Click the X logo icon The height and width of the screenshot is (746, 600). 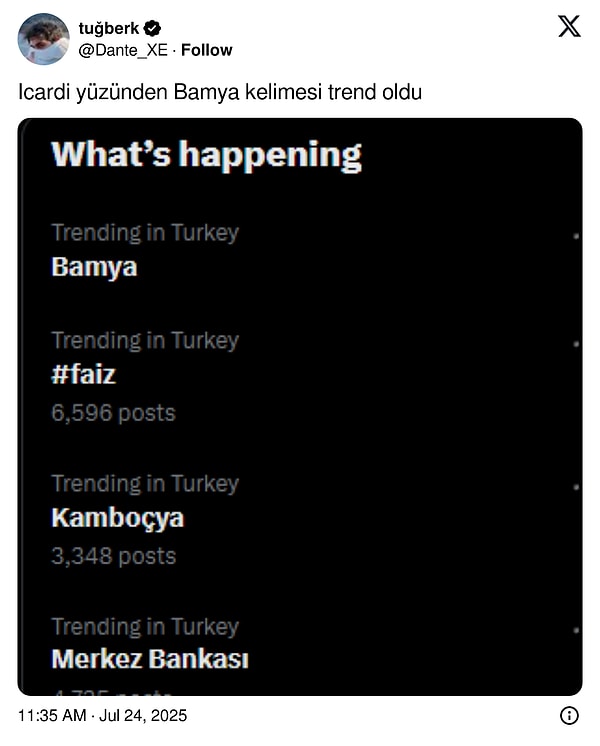point(569,27)
